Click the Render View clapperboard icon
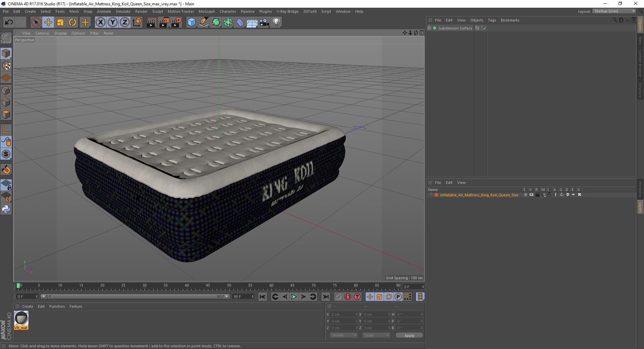 pyautogui.click(x=152, y=22)
